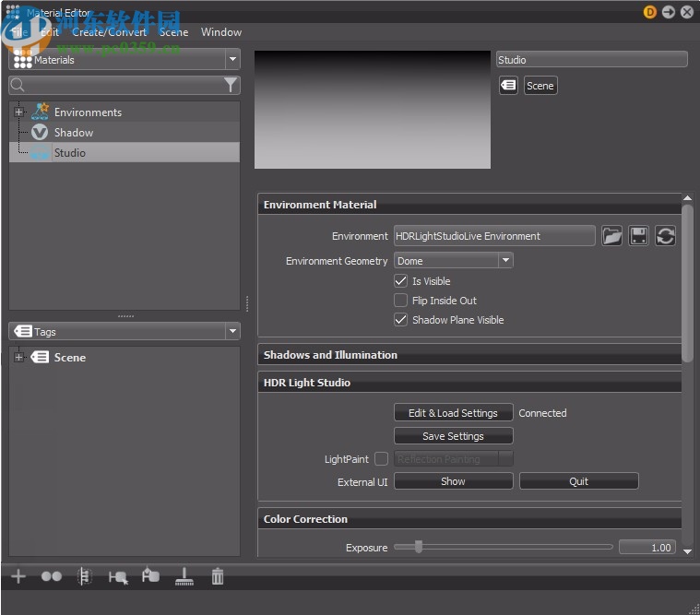Click the environment gradient preview thumbnail
Screen dimensions: 700x615
click(x=373, y=110)
